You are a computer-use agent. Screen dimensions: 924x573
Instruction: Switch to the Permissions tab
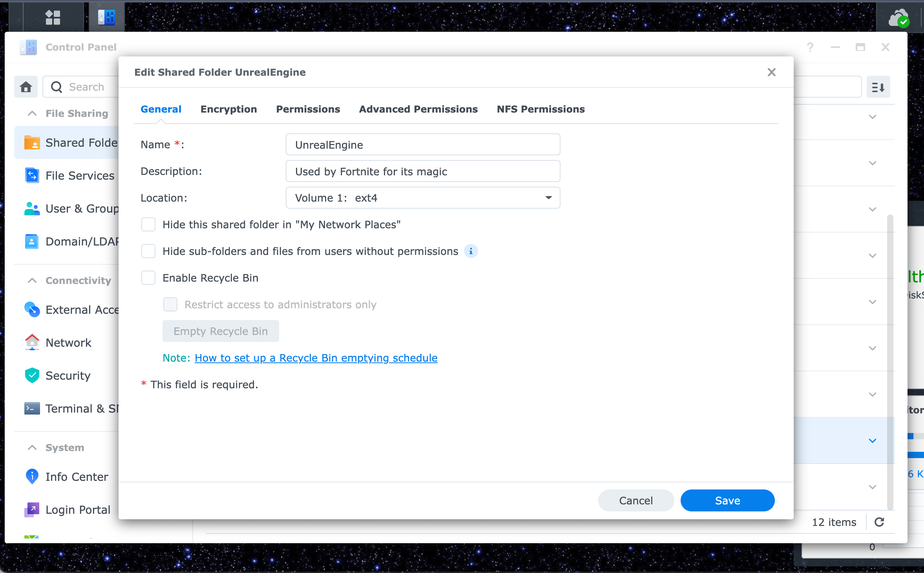308,109
